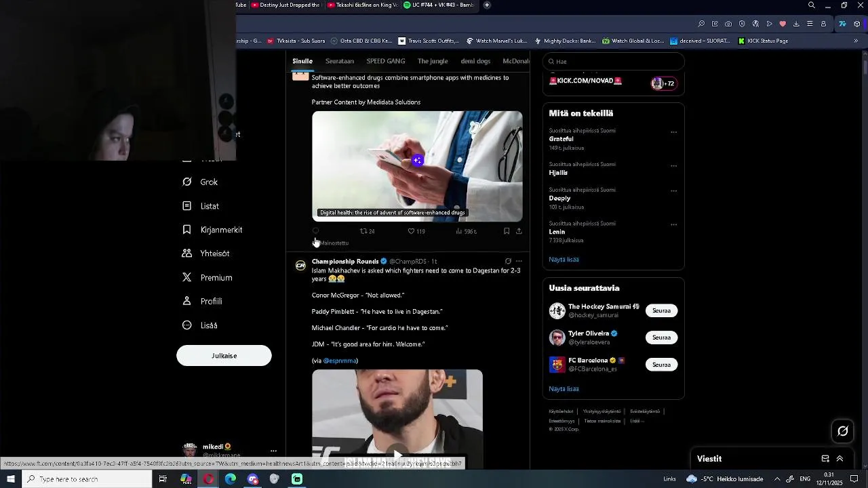Viewport: 868px width, 488px height.
Task: Switch to UC #744 browser tab
Action: coord(439,5)
